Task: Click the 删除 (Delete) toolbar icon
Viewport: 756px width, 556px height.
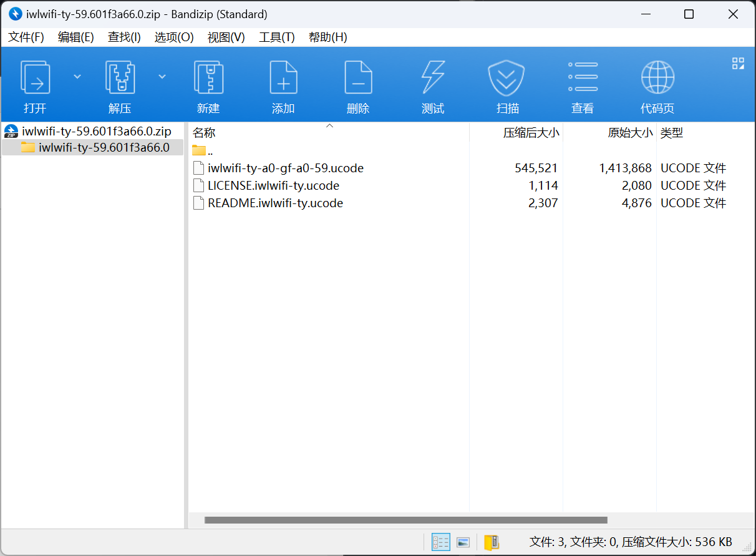Action: [358, 78]
